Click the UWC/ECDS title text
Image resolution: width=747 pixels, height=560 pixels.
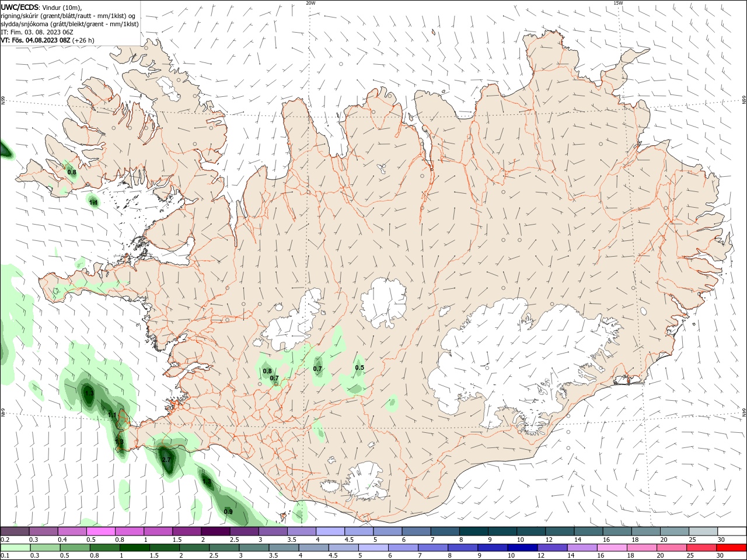click(20, 7)
